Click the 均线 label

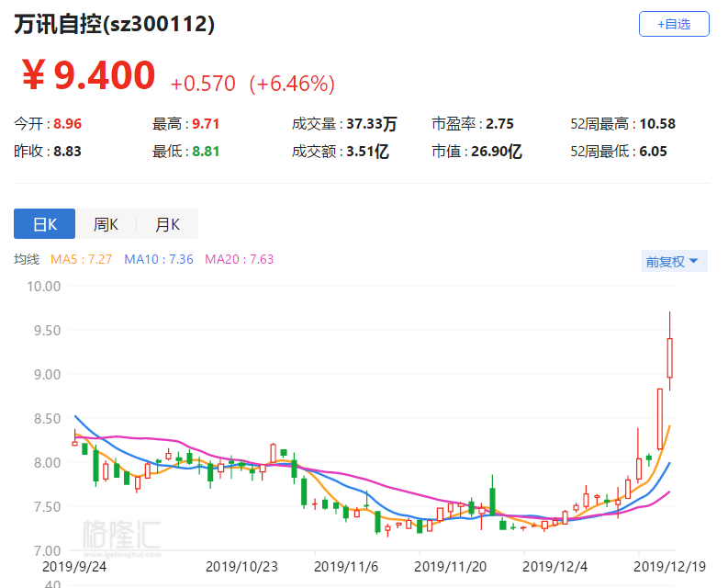27,259
